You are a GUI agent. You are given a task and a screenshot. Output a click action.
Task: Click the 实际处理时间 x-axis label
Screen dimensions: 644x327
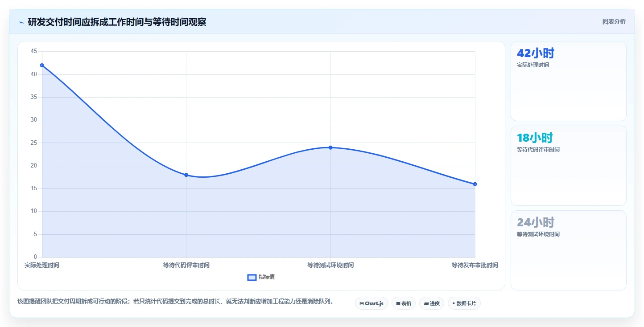[x=42, y=265]
